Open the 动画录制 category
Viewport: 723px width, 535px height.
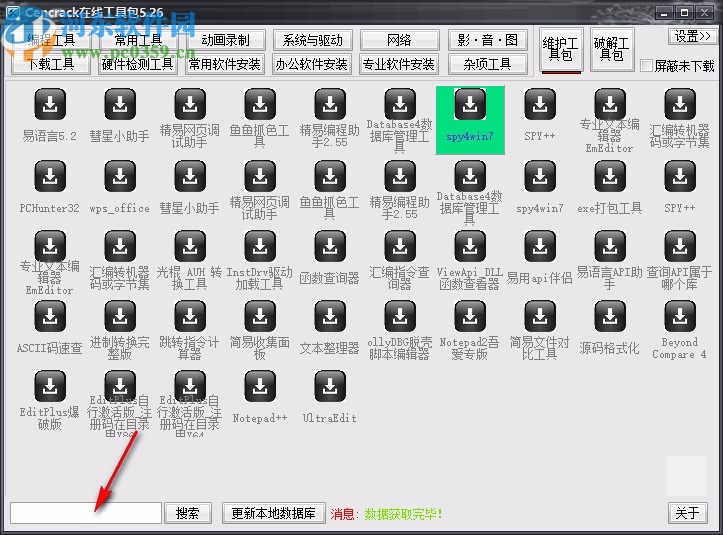pyautogui.click(x=225, y=40)
